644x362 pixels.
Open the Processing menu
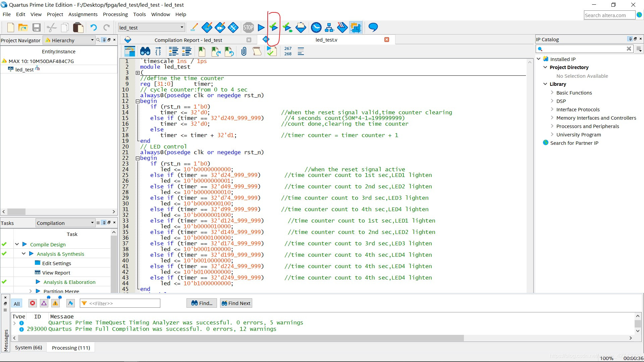point(115,14)
